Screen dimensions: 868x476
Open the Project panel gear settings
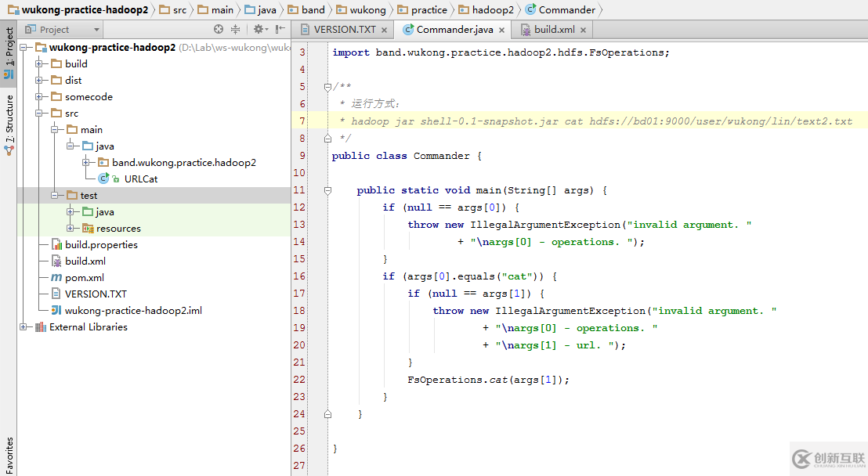[257, 30]
